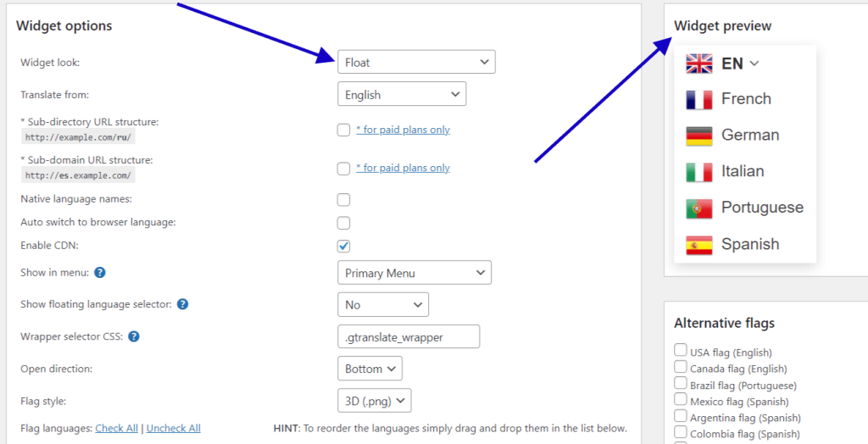Enable Auto switch to browser language
The image size is (868, 444).
[x=344, y=223]
